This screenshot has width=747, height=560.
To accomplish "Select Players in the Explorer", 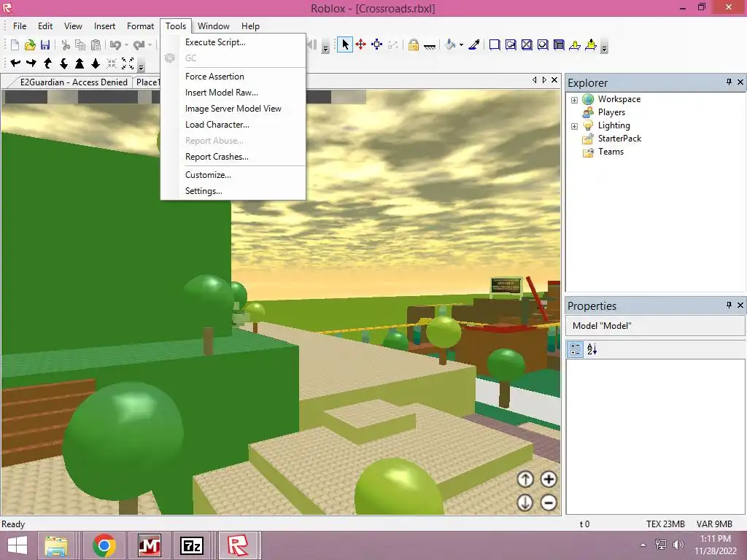I will (x=611, y=112).
